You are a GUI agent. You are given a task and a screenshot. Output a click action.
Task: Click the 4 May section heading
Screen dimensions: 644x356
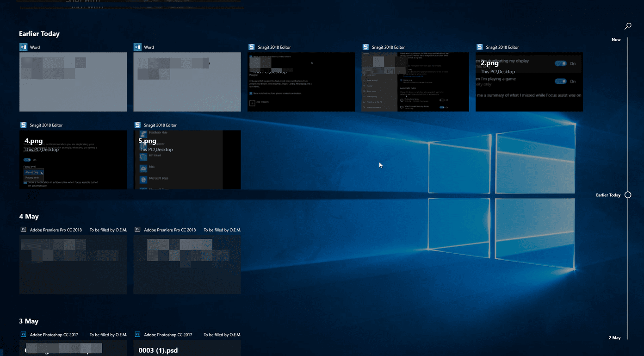coord(29,217)
